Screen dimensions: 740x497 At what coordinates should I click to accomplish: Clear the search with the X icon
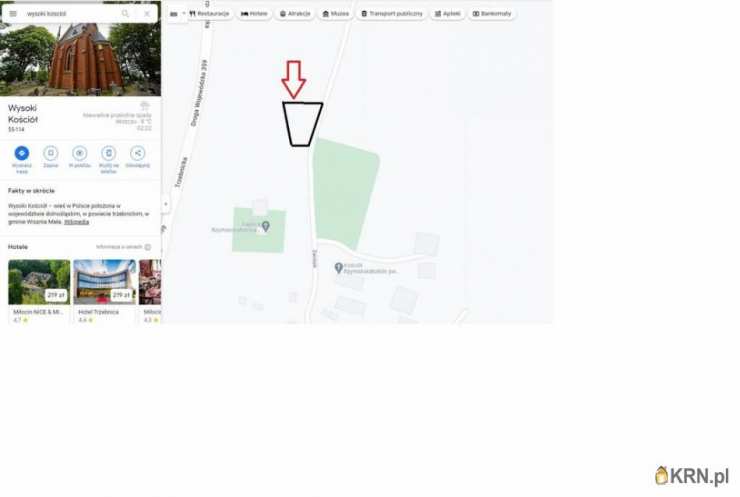tap(147, 14)
